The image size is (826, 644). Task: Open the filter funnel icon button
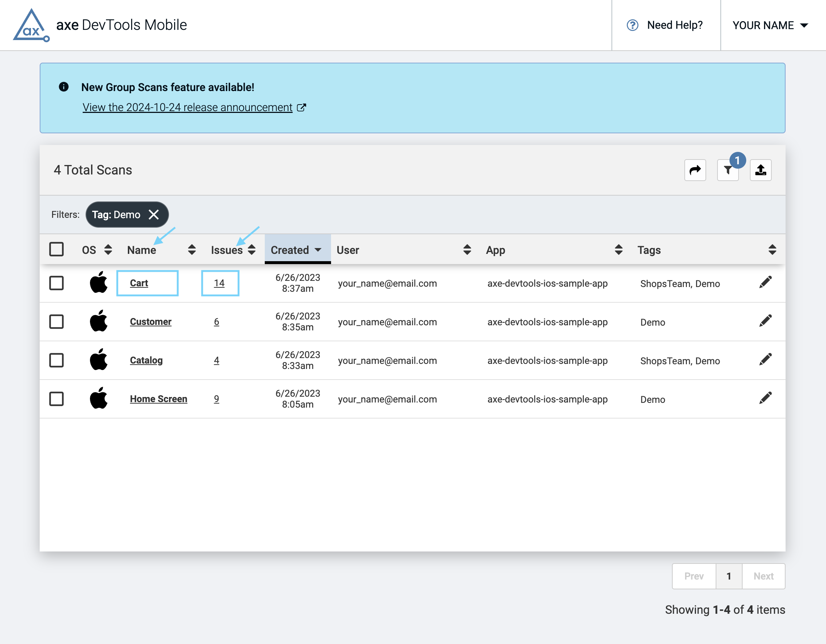pyautogui.click(x=727, y=170)
